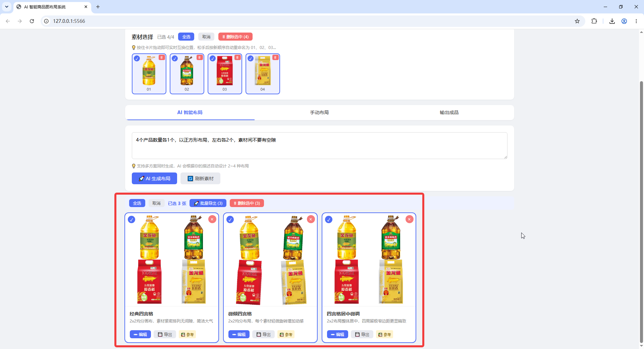Remove the 微倾四宫格 layout with its red X
Image resolution: width=644 pixels, height=349 pixels.
(311, 219)
